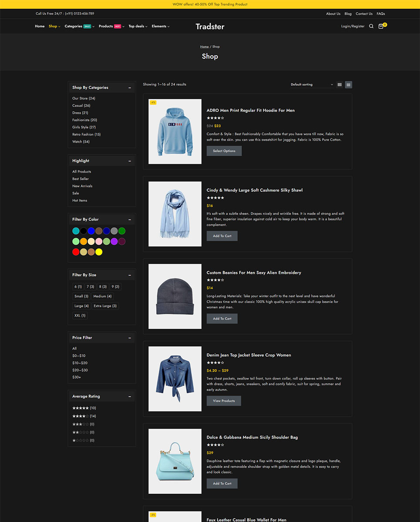Open the search icon in header
420x522 pixels.
371,26
